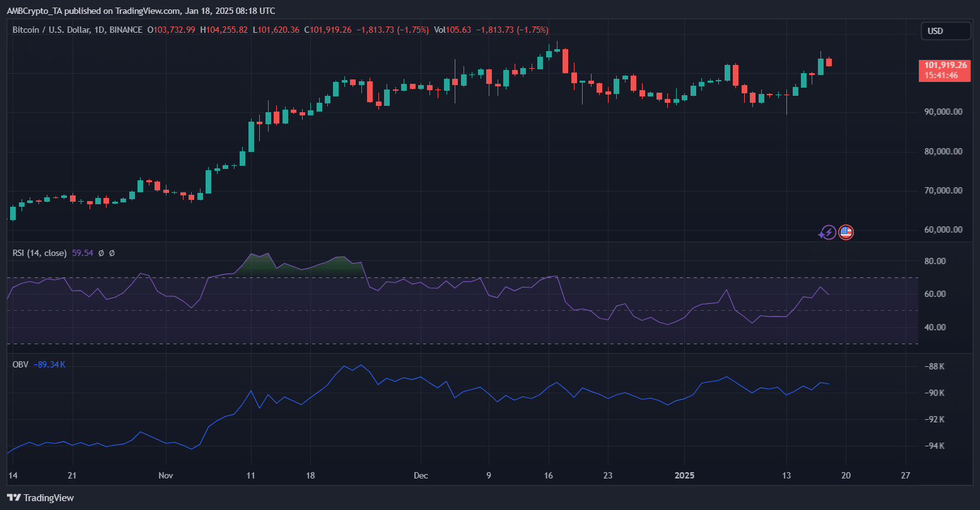Select the Dec label on the time axis

tap(421, 475)
